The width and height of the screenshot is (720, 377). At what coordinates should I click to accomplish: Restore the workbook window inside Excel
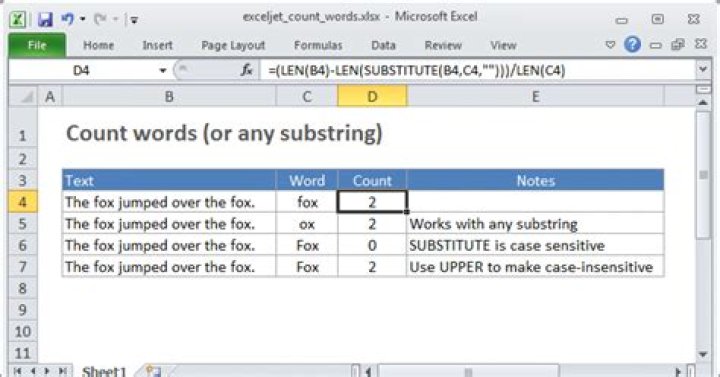(x=678, y=45)
